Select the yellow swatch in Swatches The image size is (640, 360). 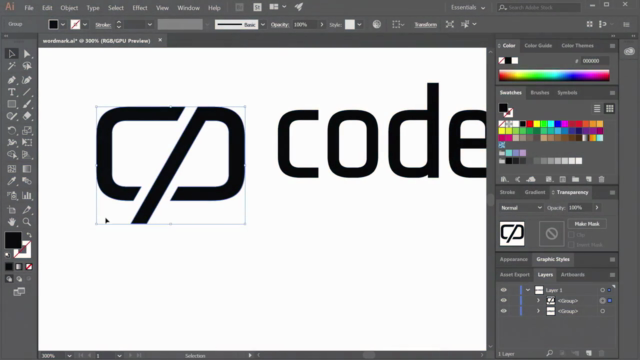pyautogui.click(x=537, y=124)
